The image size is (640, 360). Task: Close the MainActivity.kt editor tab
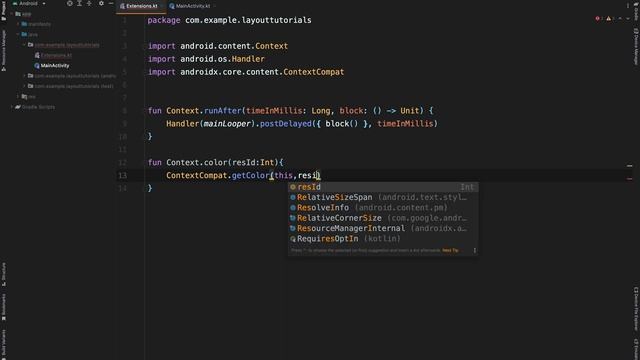coord(215,6)
